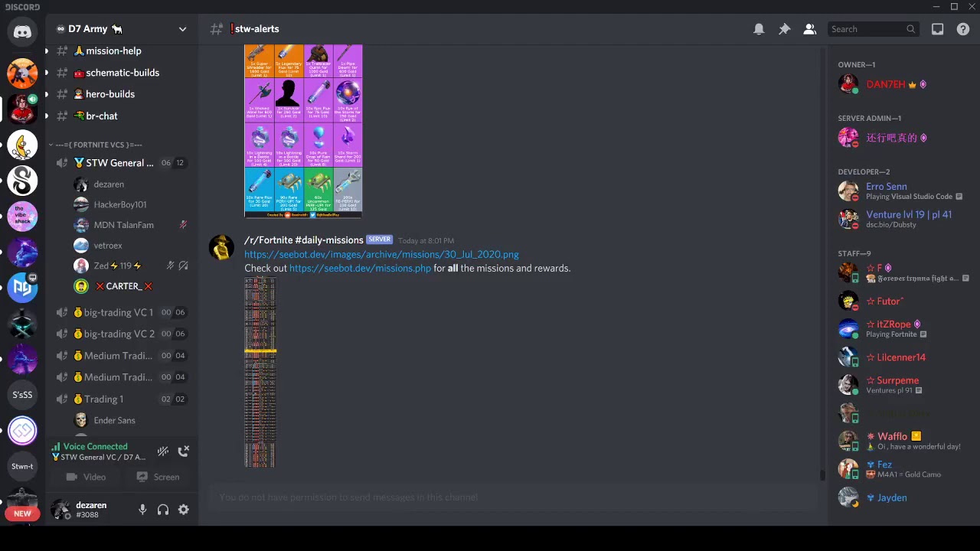Collapse FORTNITE VCS category
Image resolution: width=980 pixels, height=551 pixels.
[95, 145]
